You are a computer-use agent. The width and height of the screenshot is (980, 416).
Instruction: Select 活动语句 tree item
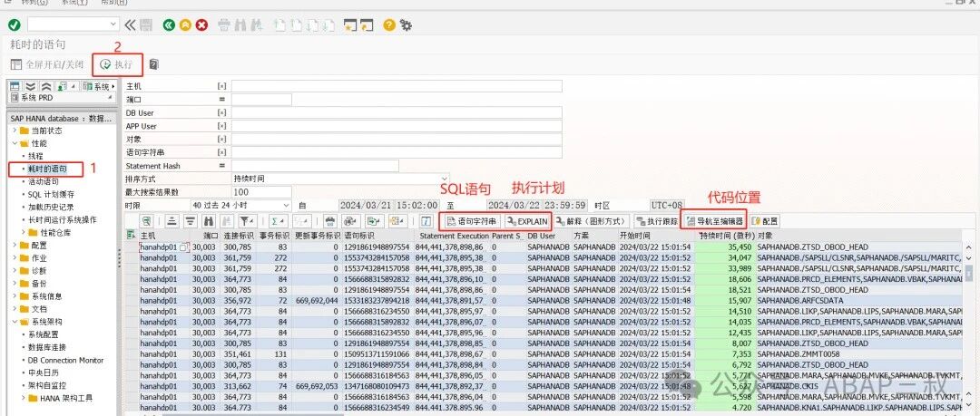pos(44,182)
